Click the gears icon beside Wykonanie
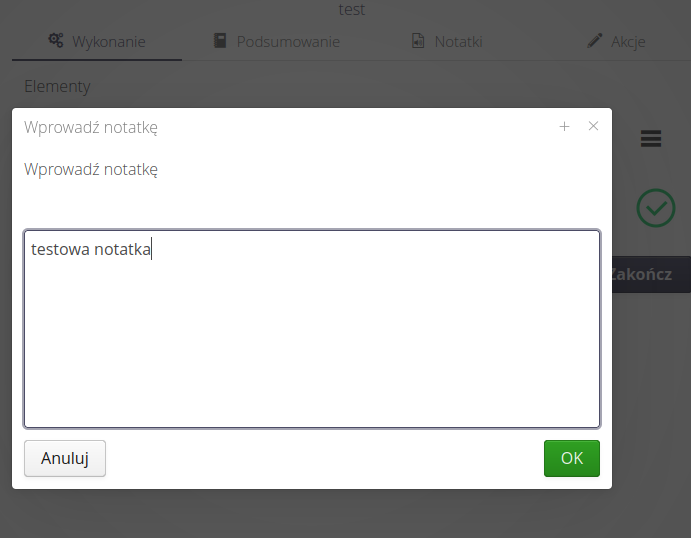 click(x=56, y=41)
